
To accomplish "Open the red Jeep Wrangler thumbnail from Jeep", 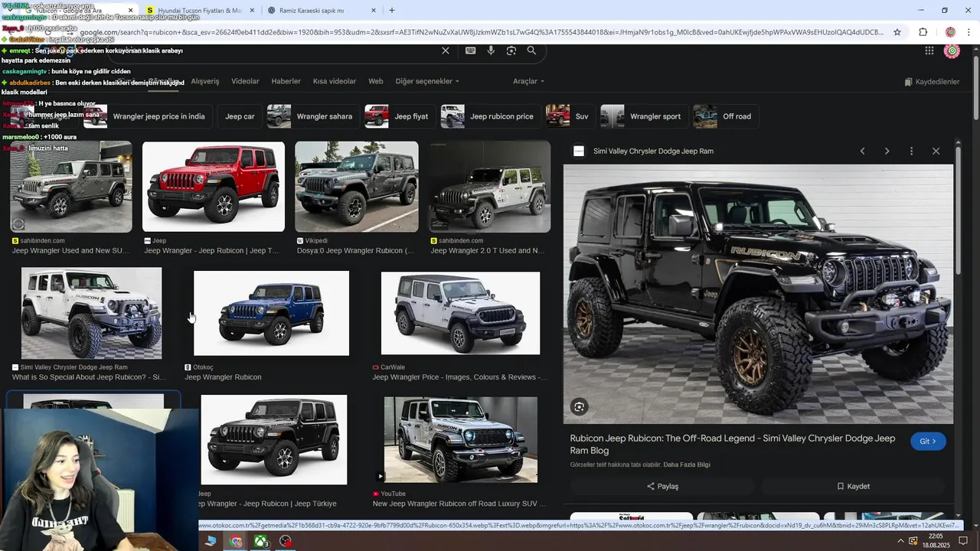I will [x=214, y=187].
